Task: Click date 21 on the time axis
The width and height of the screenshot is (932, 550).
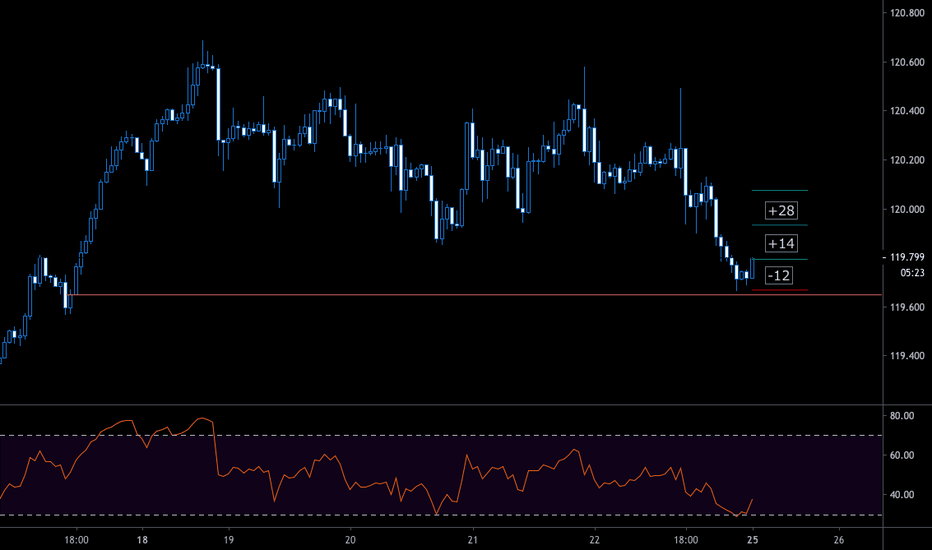Action: 471,537
